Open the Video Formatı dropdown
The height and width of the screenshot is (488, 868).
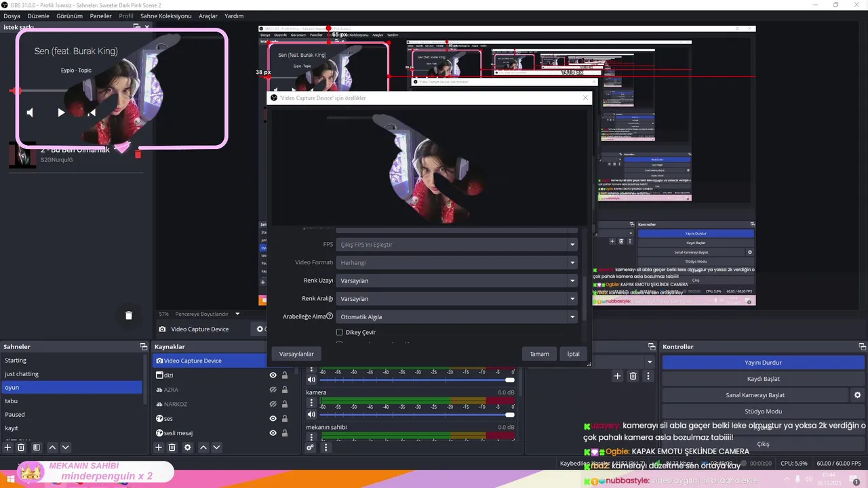click(457, 262)
